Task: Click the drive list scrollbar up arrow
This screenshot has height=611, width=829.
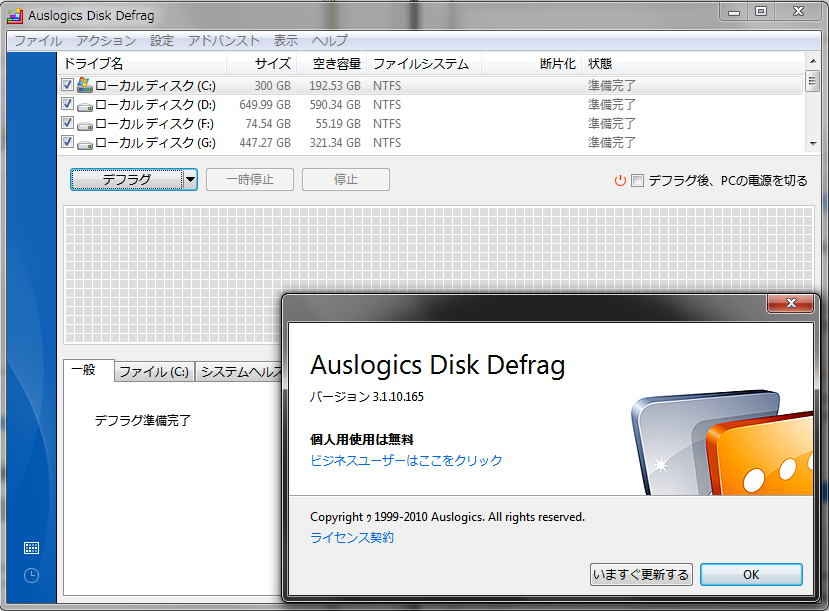Action: click(813, 60)
